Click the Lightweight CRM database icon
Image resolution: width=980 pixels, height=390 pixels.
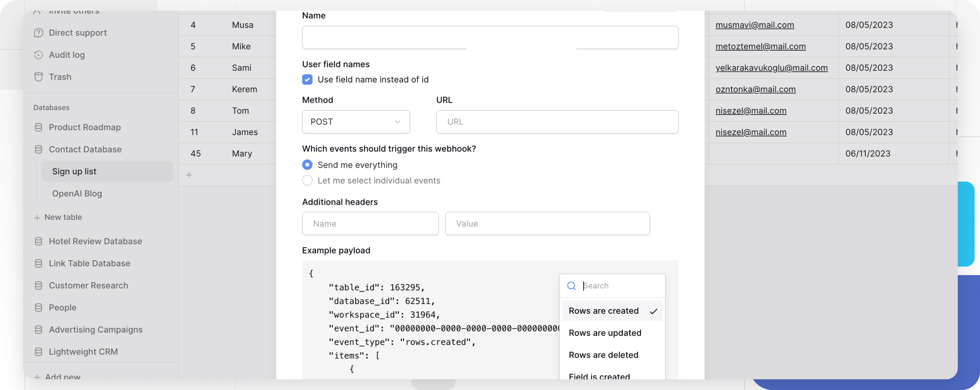pyautogui.click(x=38, y=352)
